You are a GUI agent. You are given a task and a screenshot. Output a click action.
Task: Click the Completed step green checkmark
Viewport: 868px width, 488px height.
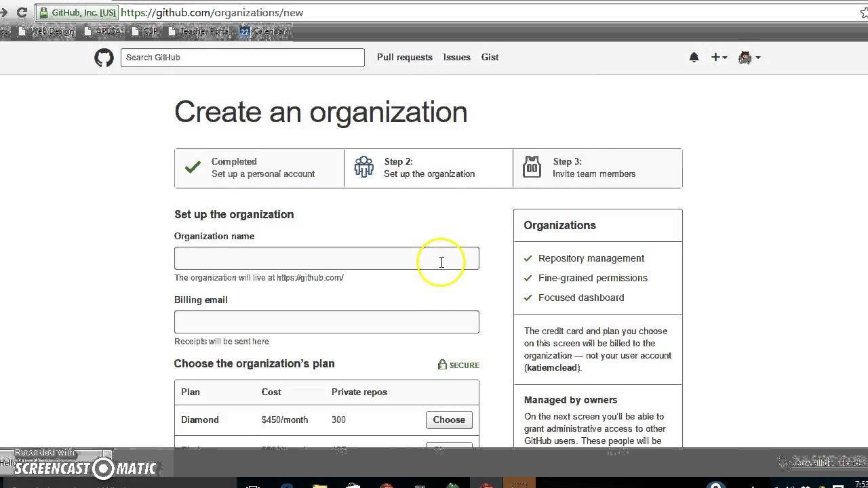193,167
